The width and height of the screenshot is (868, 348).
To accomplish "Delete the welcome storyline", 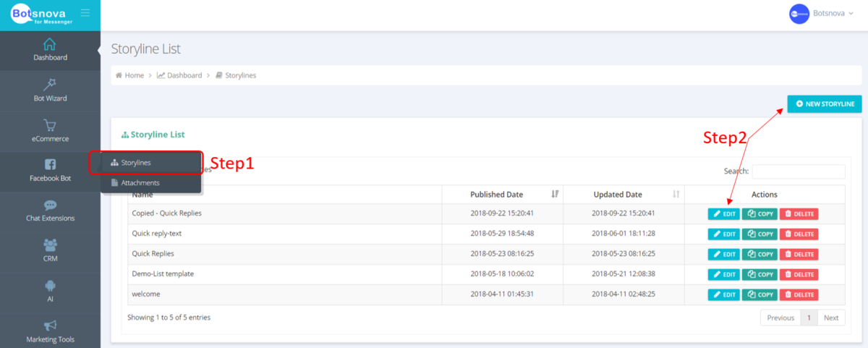I will [x=799, y=295].
